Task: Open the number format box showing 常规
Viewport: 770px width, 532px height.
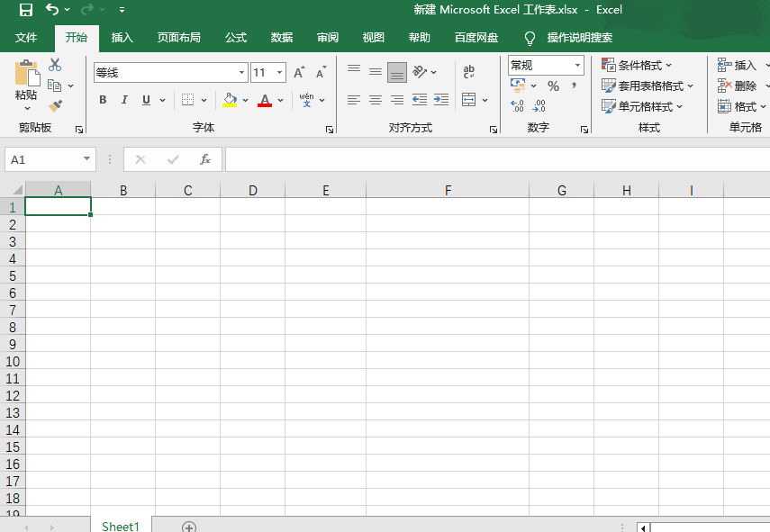Action: [546, 66]
